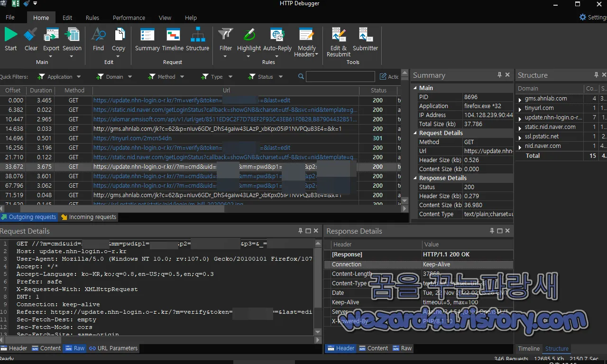Switch response view to Raw tab
The height and width of the screenshot is (364, 607).
(402, 348)
